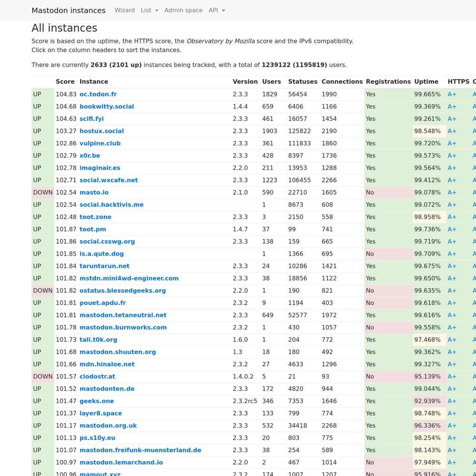476x476 pixels.
Task: Follow the is.a.qute.dog link
Action: pyautogui.click(x=102, y=254)
